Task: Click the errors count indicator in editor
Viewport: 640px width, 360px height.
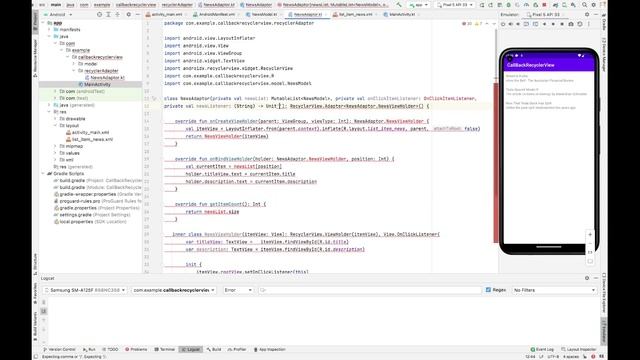Action: coord(467,24)
